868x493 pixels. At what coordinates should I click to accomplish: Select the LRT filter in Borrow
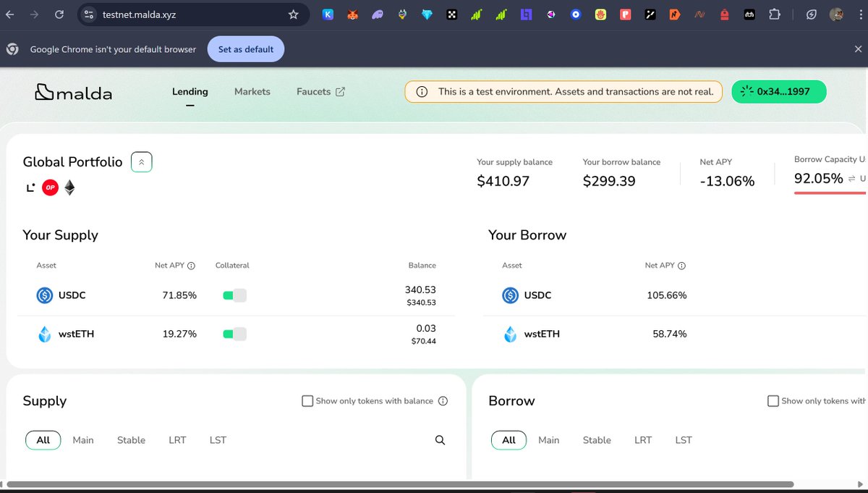click(x=643, y=440)
